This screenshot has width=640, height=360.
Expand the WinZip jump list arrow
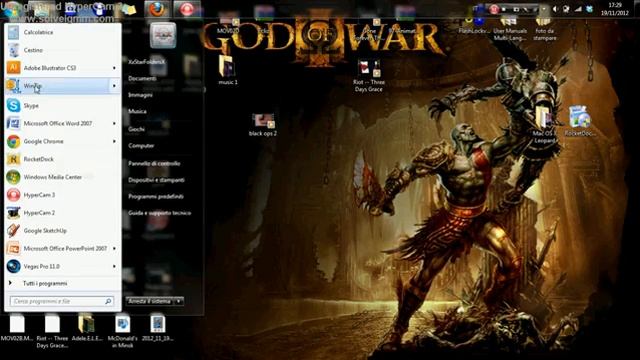point(114,86)
